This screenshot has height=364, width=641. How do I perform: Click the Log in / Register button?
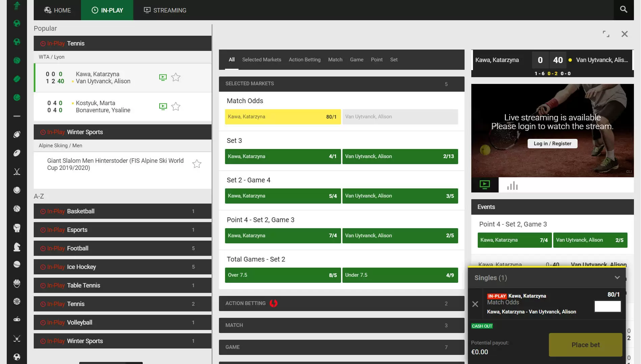point(552,144)
